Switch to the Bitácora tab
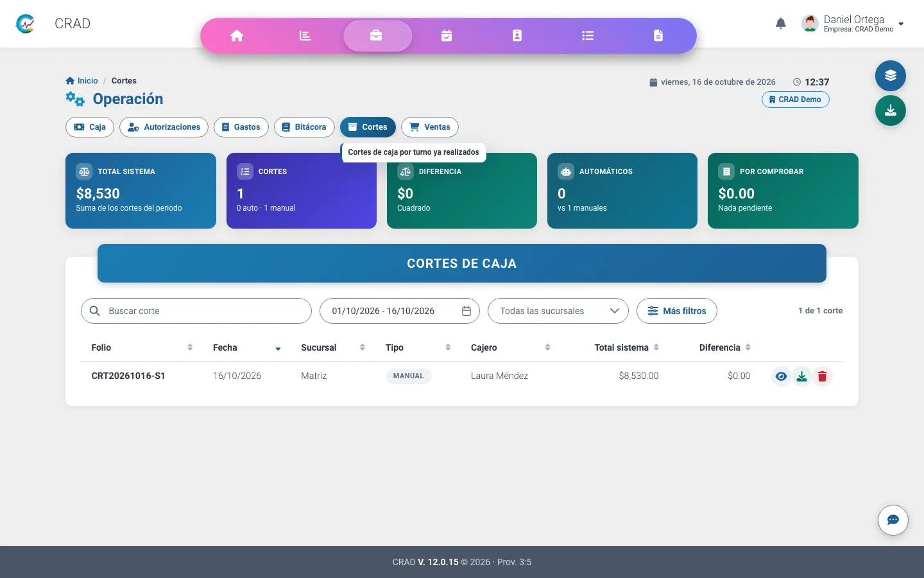The height and width of the screenshot is (578, 924). click(304, 127)
